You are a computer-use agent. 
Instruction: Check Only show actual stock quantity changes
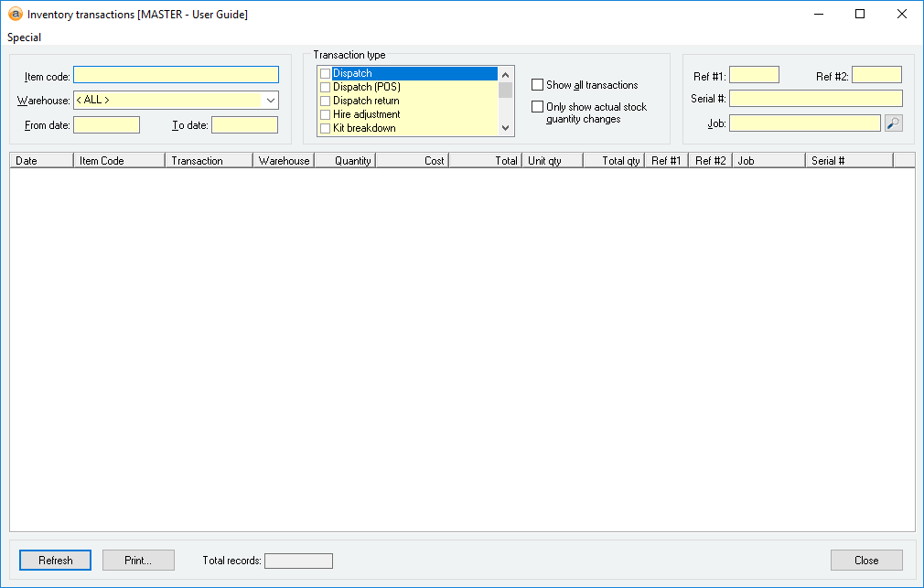[538, 107]
